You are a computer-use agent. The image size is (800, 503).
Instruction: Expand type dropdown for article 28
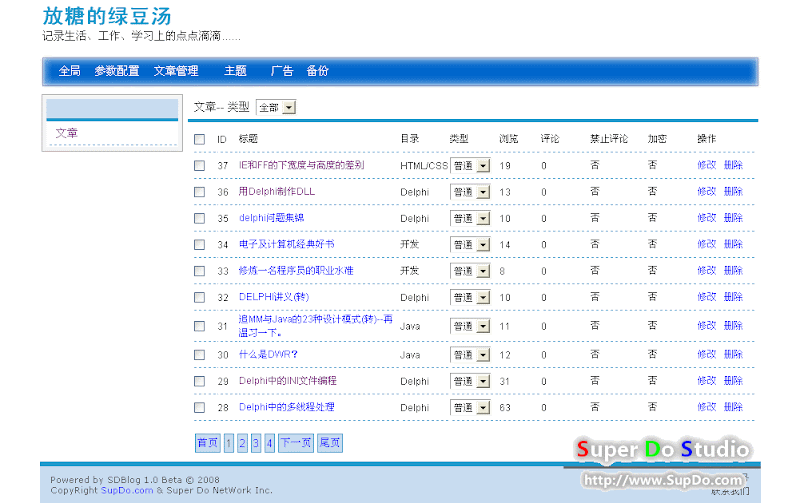coord(470,408)
